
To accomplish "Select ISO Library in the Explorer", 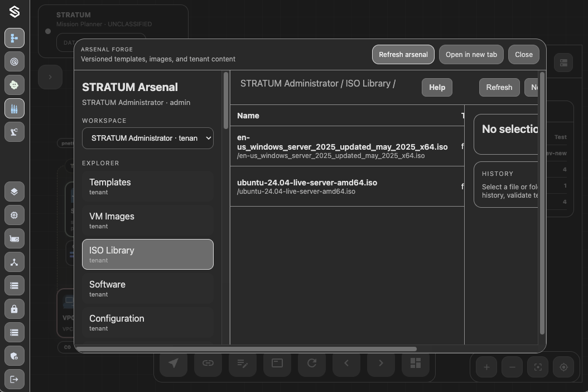I will [x=148, y=254].
